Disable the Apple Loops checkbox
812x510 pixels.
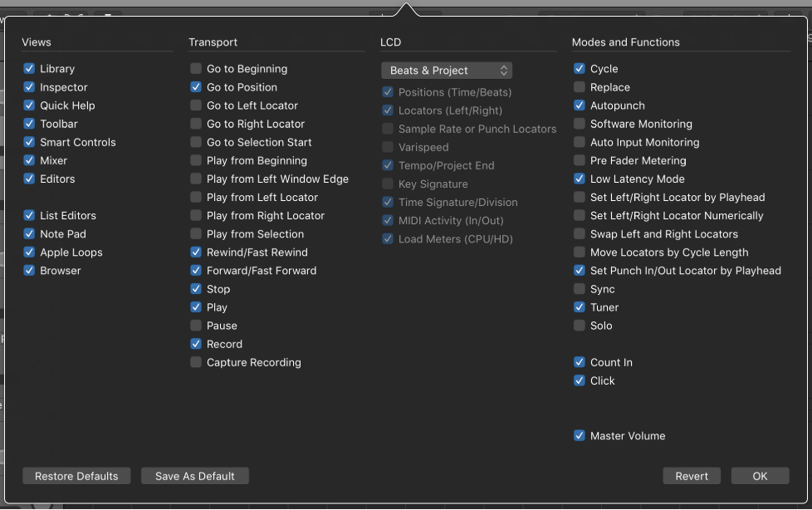coord(29,253)
